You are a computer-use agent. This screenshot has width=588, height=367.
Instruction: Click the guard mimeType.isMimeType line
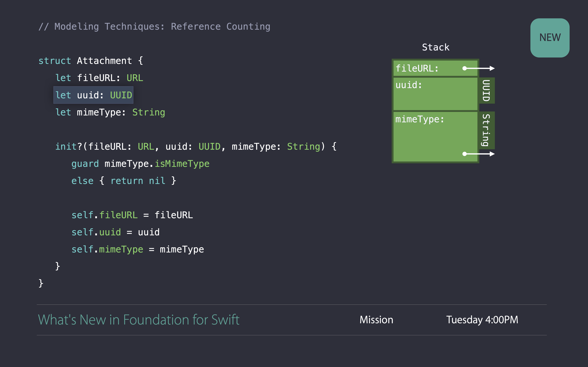pos(140,164)
